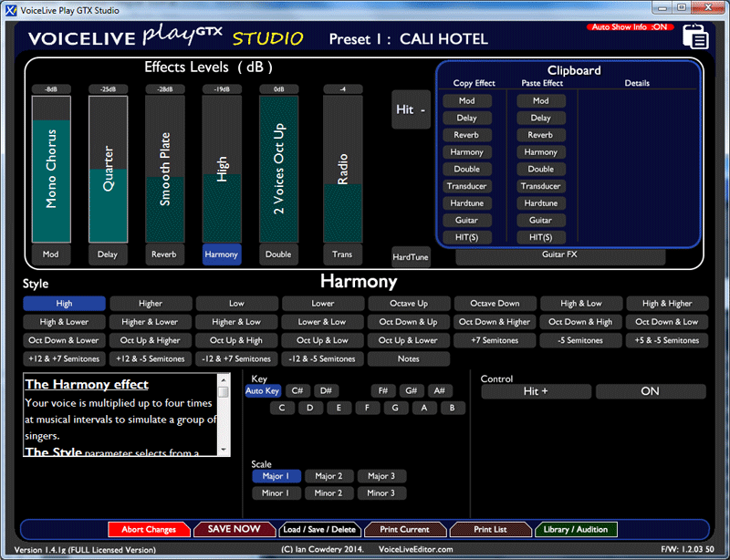Select the Octave Up harmony style
730x560 pixels.
coord(409,304)
